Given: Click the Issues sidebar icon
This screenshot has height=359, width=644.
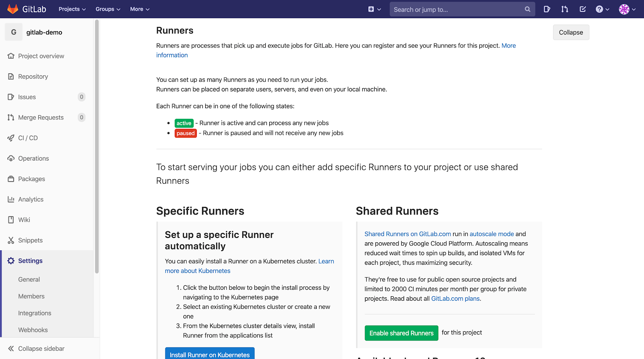Looking at the screenshot, I should click(x=11, y=97).
